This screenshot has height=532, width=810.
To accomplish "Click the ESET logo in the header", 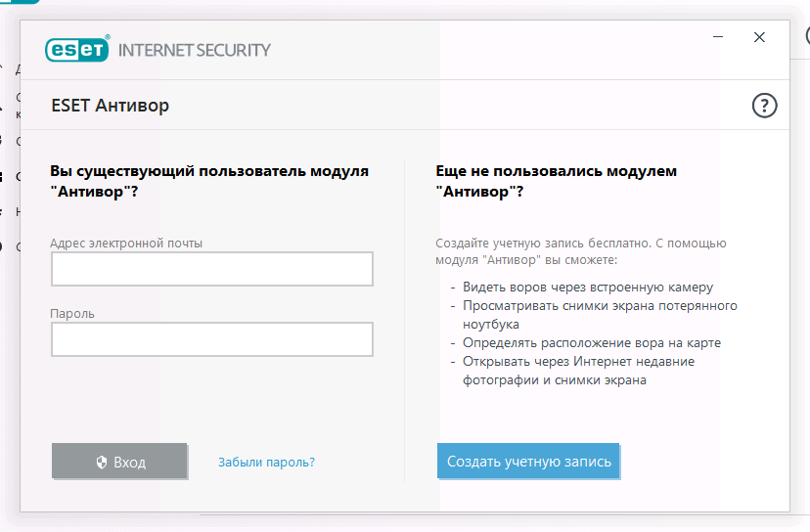I will [x=76, y=49].
